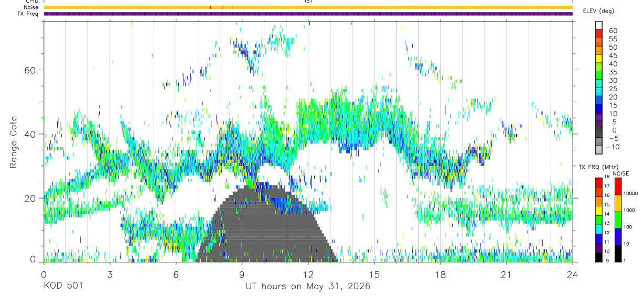This screenshot has height=297, width=644.
Task: Click the 'TX Freq' row label at top left
Action: [x=27, y=14]
